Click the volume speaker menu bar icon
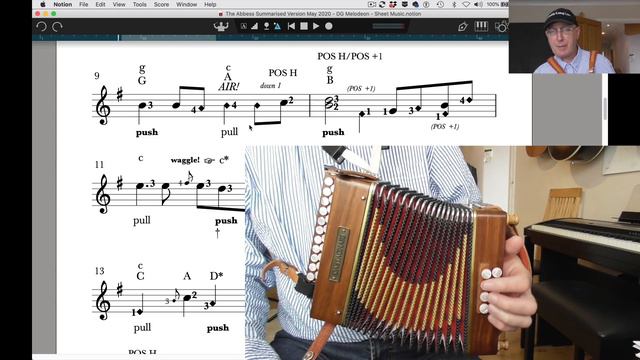The image size is (640, 360). click(x=478, y=4)
